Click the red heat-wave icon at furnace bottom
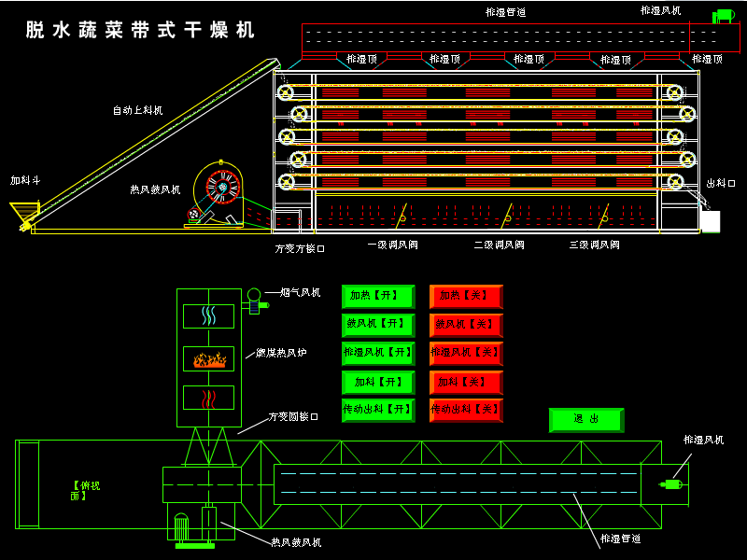The width and height of the screenshot is (747, 560). coord(209,399)
